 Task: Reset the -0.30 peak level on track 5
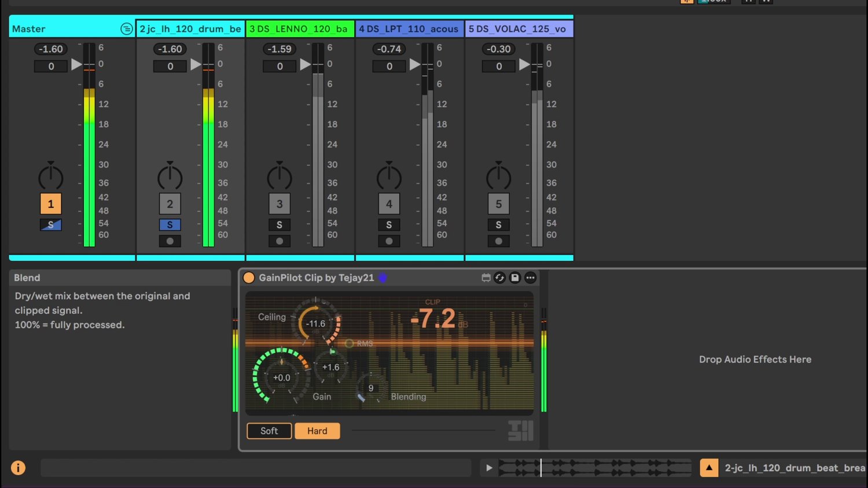click(x=499, y=49)
